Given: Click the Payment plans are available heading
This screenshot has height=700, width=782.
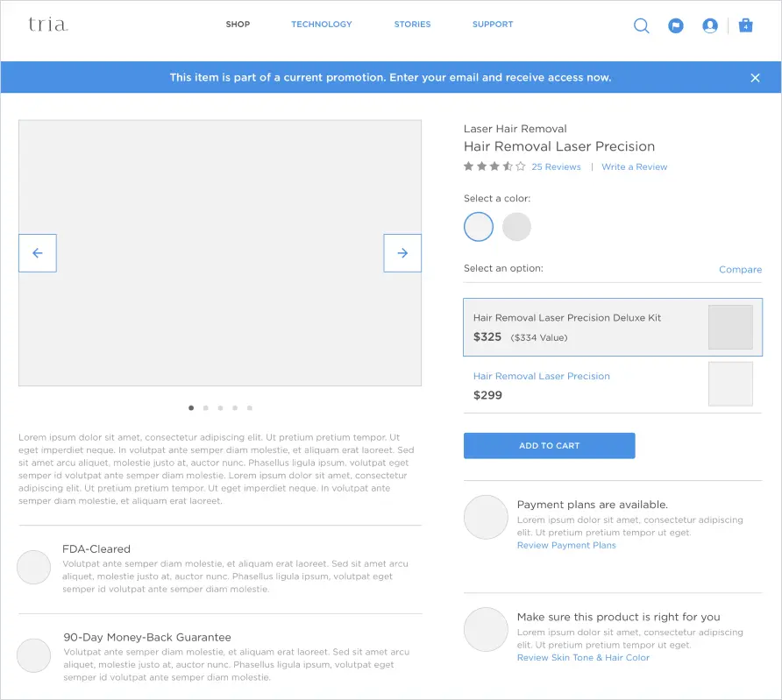Looking at the screenshot, I should 593,505.
